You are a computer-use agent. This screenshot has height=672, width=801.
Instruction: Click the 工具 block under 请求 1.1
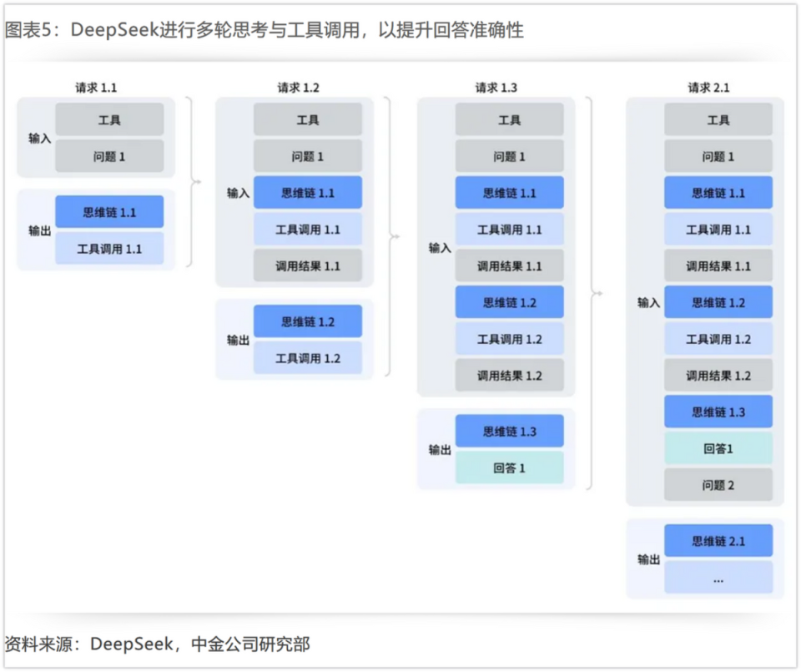(109, 119)
